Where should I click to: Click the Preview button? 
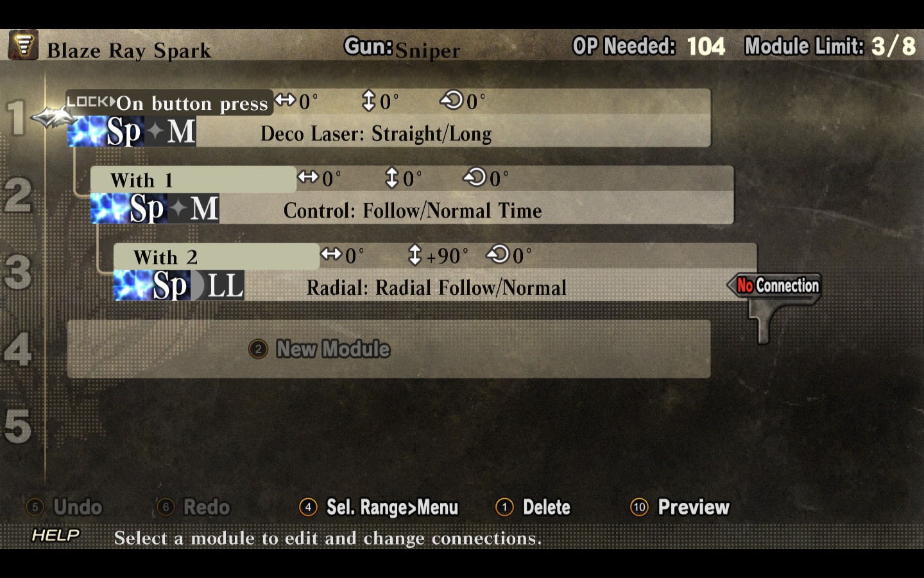680,507
